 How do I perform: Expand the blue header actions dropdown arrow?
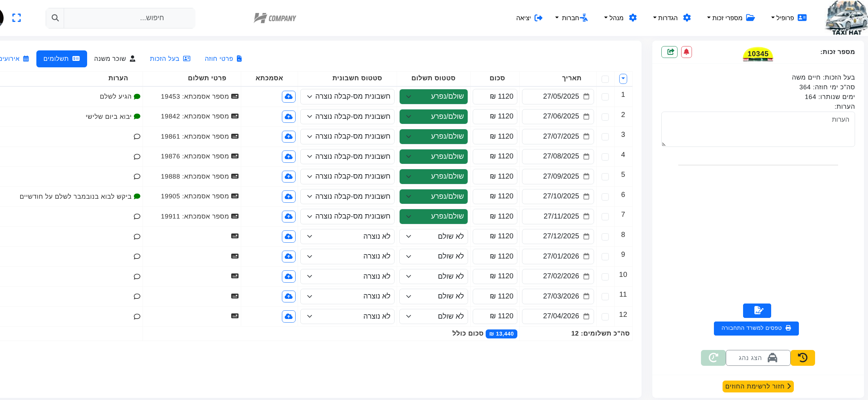[x=623, y=79]
